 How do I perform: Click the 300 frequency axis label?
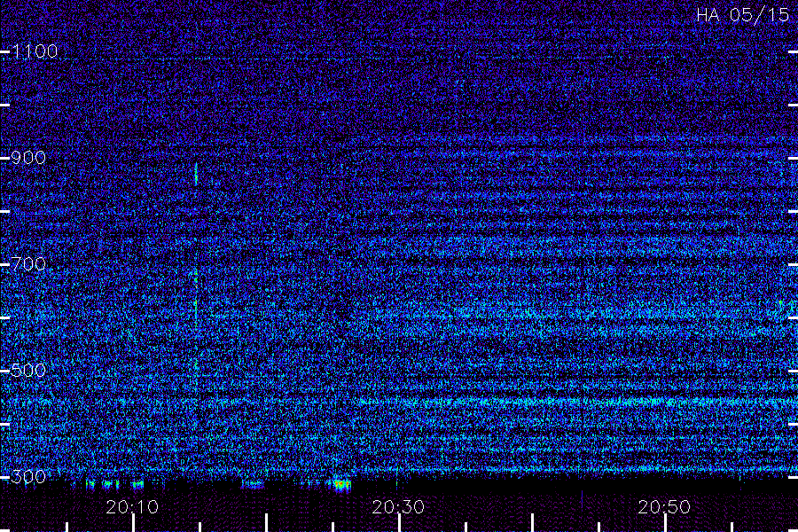point(28,477)
